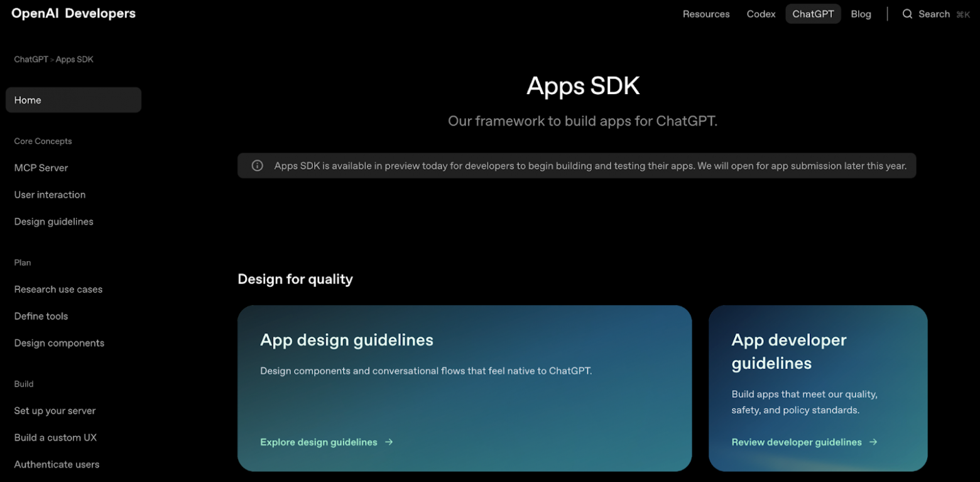
Task: Click the ChatGPT breadcrumb above the sidebar
Action: tap(31, 59)
